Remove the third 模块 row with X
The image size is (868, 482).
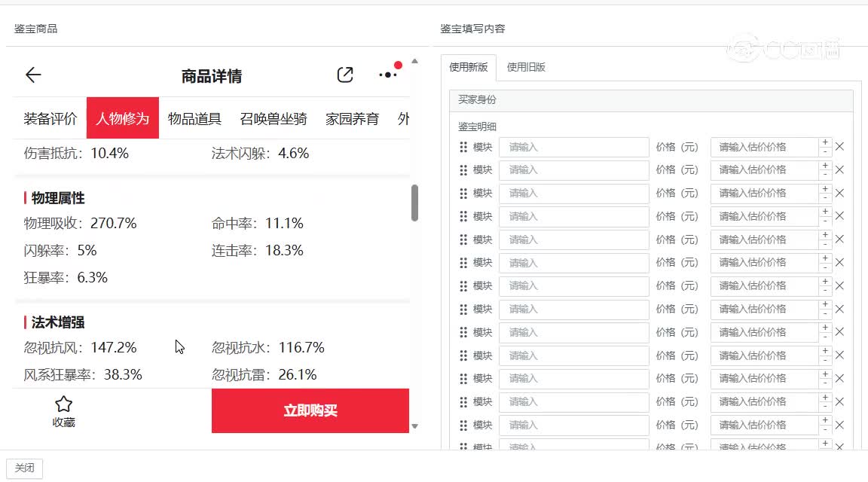click(x=839, y=193)
